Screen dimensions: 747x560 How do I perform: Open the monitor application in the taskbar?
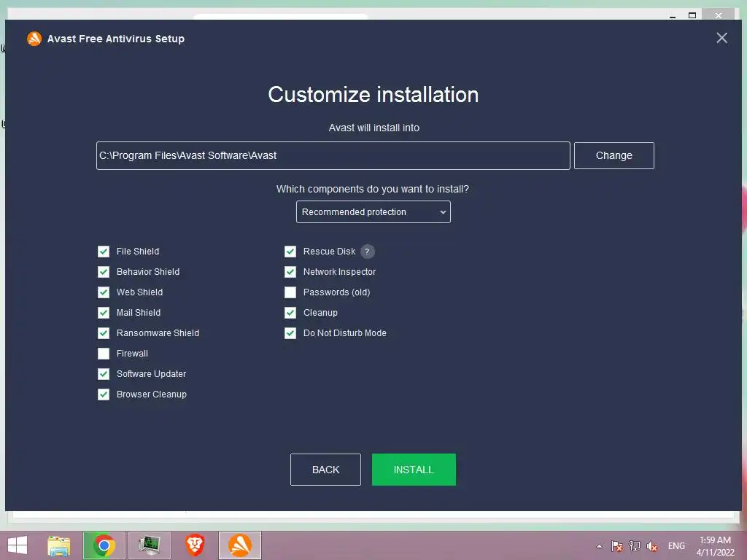pyautogui.click(x=150, y=545)
